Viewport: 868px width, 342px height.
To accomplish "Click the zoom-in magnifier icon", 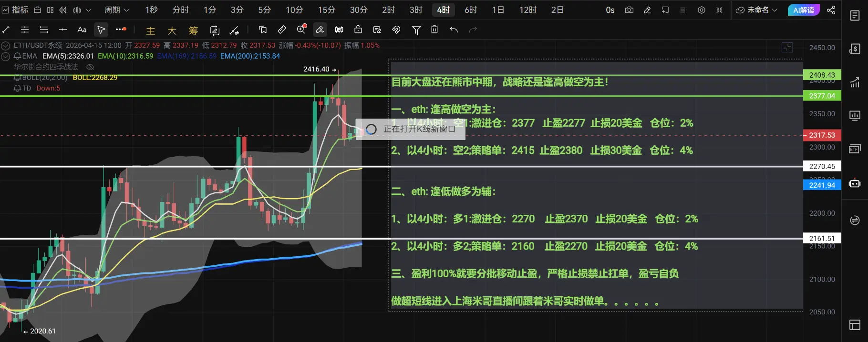I will click(x=301, y=30).
